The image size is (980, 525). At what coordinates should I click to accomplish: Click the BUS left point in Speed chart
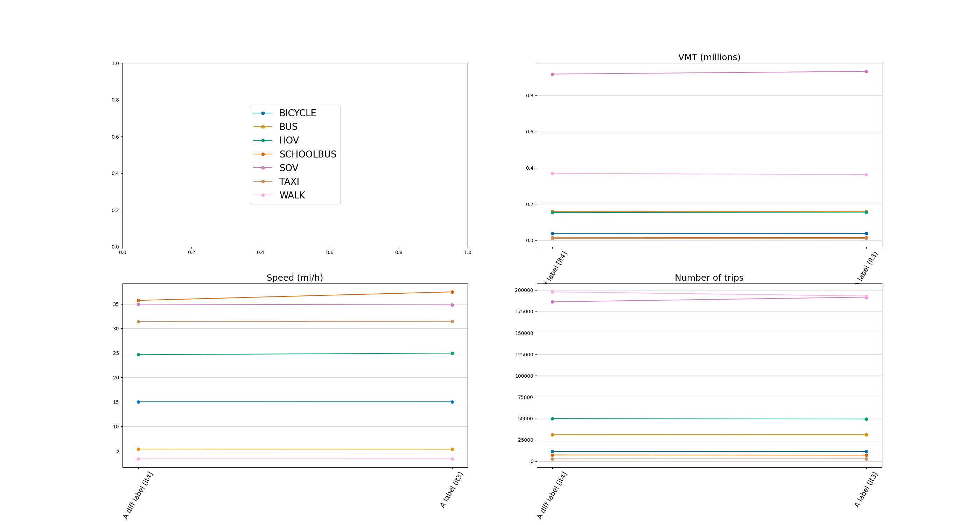139,449
